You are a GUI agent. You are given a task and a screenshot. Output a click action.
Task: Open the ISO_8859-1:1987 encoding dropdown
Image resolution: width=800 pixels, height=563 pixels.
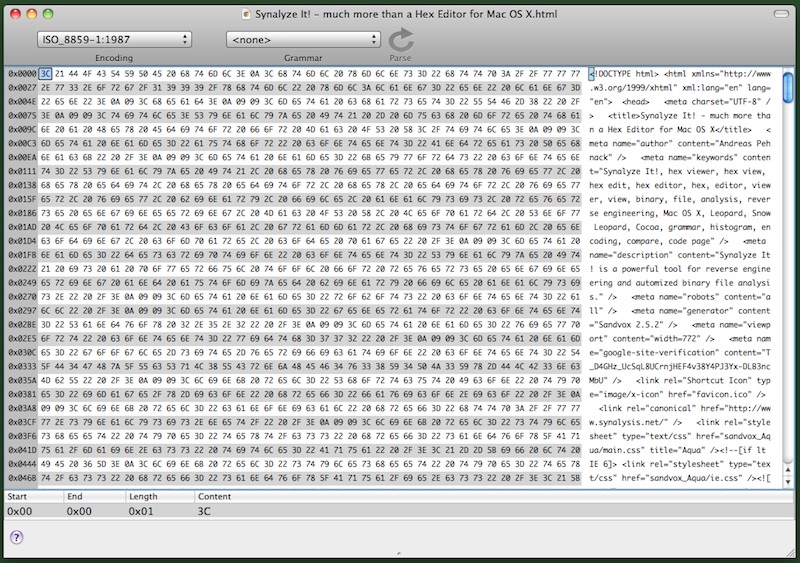point(113,39)
